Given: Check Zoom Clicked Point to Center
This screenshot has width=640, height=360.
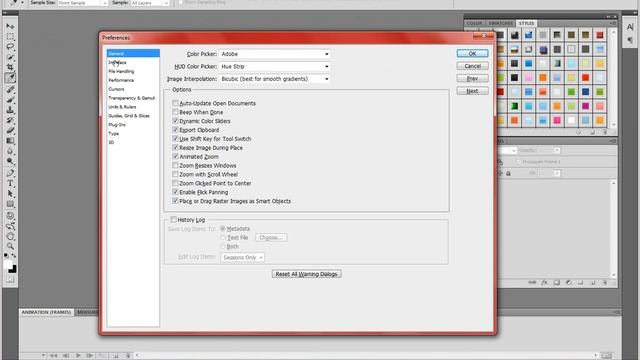Looking at the screenshot, I should coord(175,183).
